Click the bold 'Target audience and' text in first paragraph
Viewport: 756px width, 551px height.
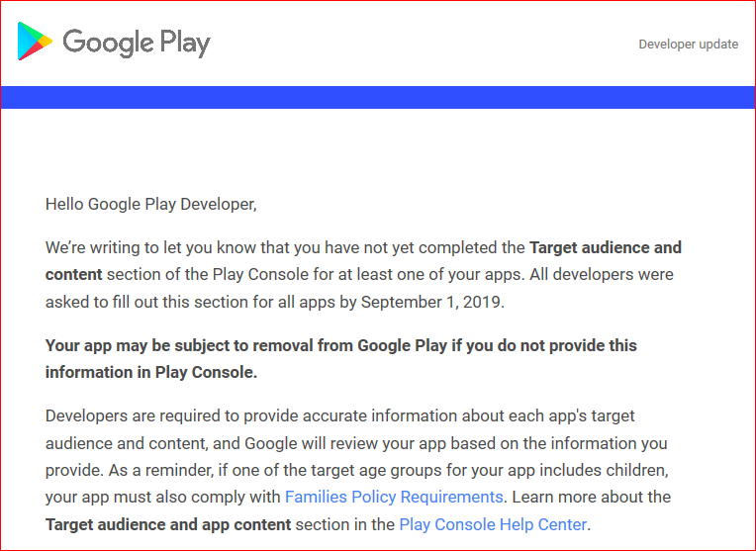point(605,247)
